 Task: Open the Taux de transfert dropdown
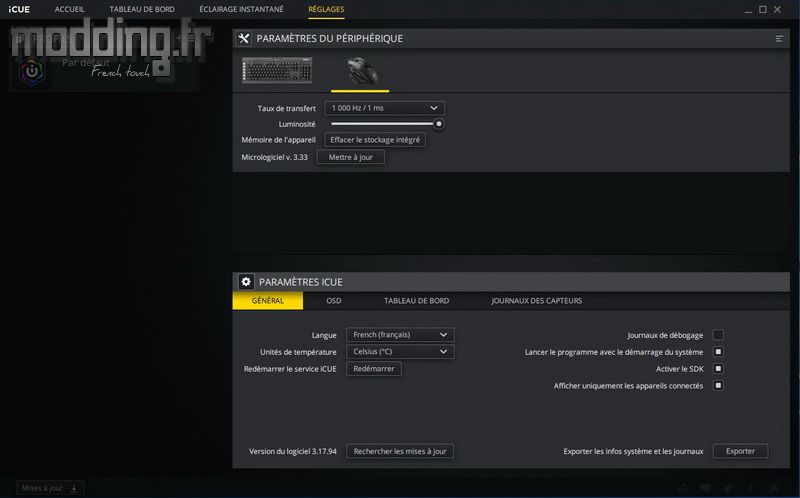point(384,108)
